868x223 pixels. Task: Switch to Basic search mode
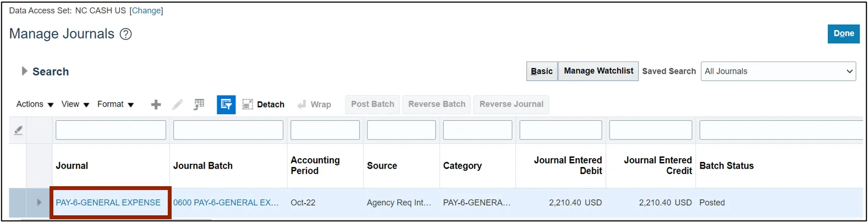coord(542,71)
